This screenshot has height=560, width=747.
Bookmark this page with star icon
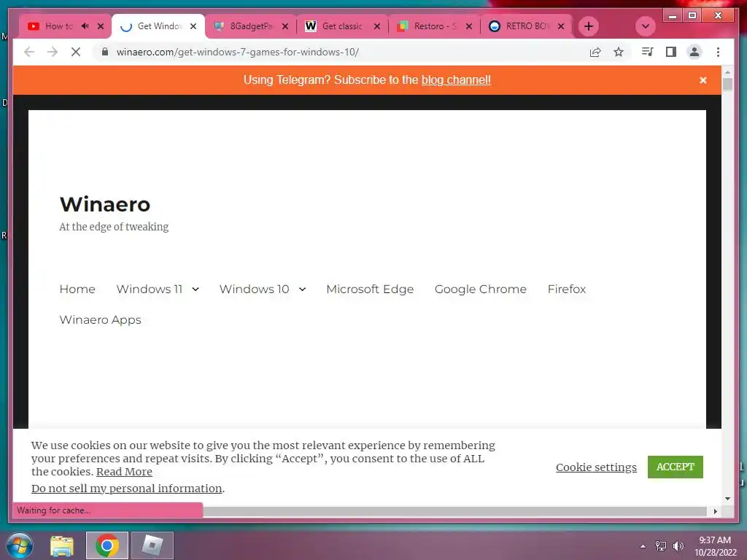pyautogui.click(x=619, y=52)
